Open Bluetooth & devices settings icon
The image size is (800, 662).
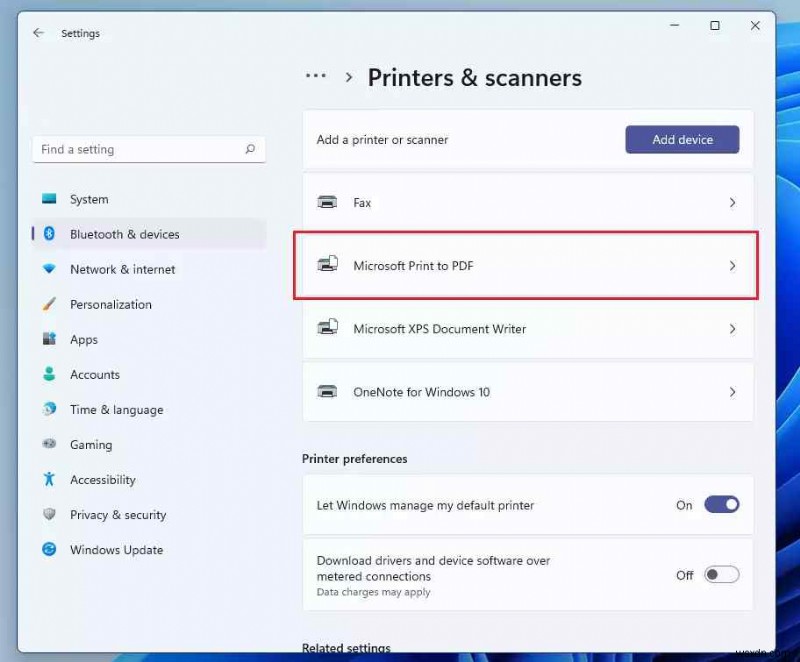click(x=50, y=234)
